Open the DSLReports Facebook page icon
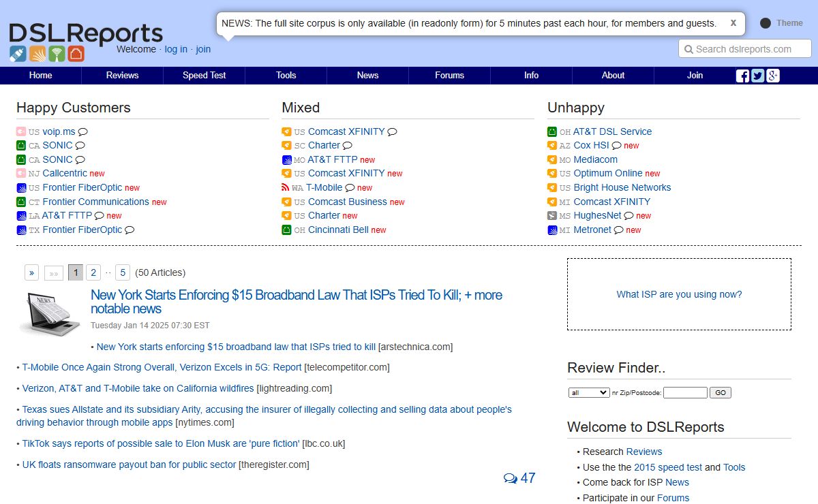This screenshot has height=504, width=818. 743,76
